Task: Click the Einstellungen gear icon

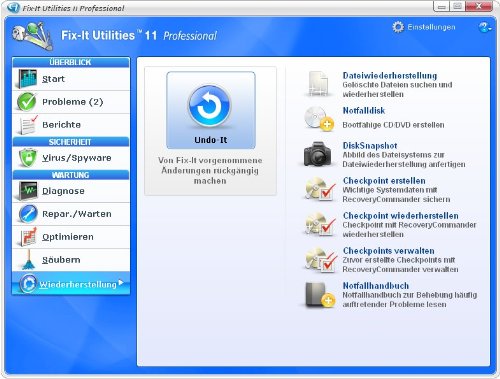Action: (x=398, y=27)
